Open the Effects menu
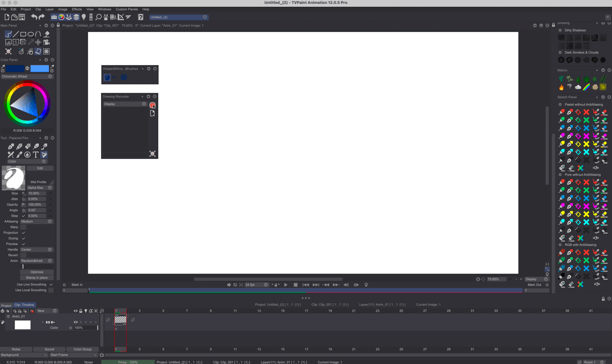Screen dimensions: 612x364 (x=77, y=9)
